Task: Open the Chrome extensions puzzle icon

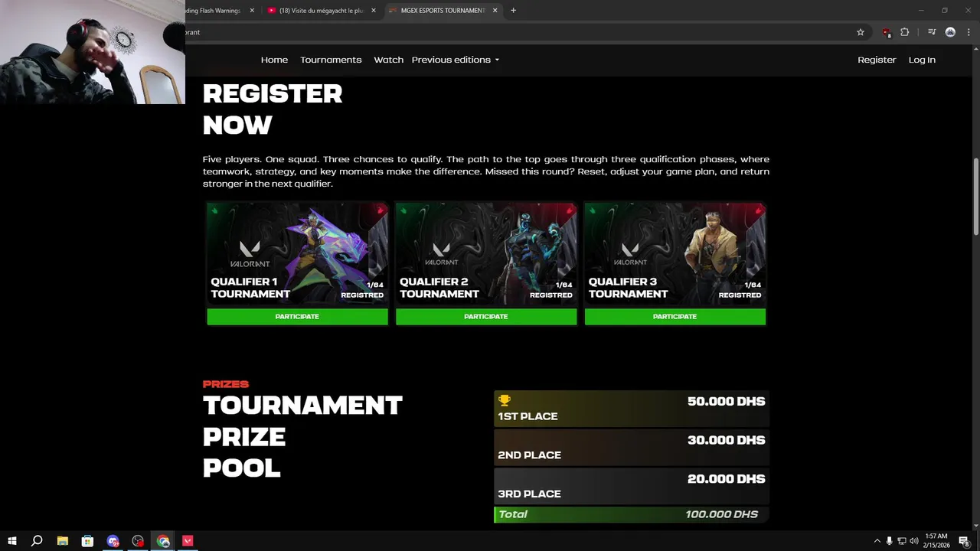Action: [x=905, y=32]
